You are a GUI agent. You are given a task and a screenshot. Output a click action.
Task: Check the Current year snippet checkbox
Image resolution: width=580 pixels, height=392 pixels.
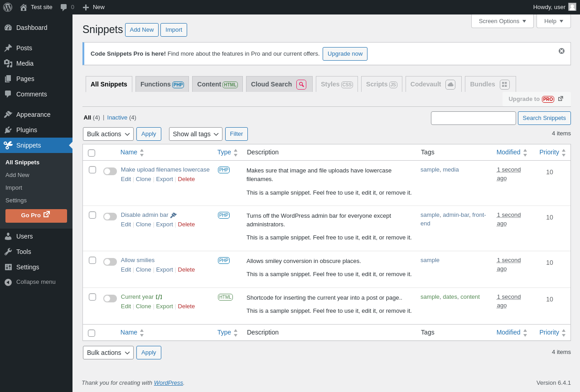92,297
